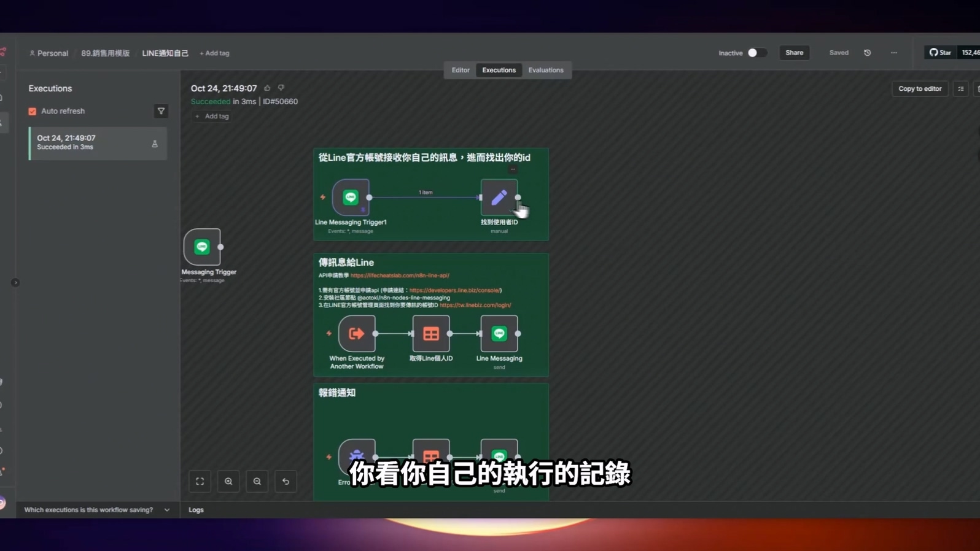980x551 pixels.
Task: Click the flask icon on execution entry
Action: [x=155, y=144]
